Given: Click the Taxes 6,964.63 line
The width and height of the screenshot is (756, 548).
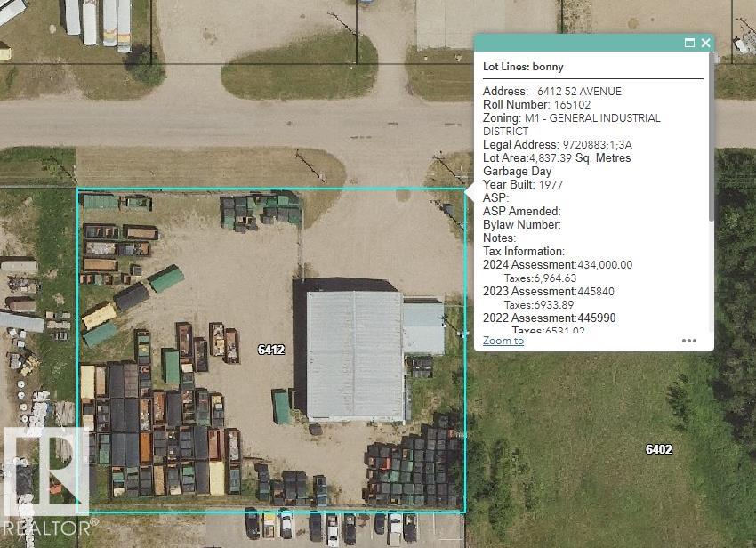Looking at the screenshot, I should pyautogui.click(x=552, y=278).
